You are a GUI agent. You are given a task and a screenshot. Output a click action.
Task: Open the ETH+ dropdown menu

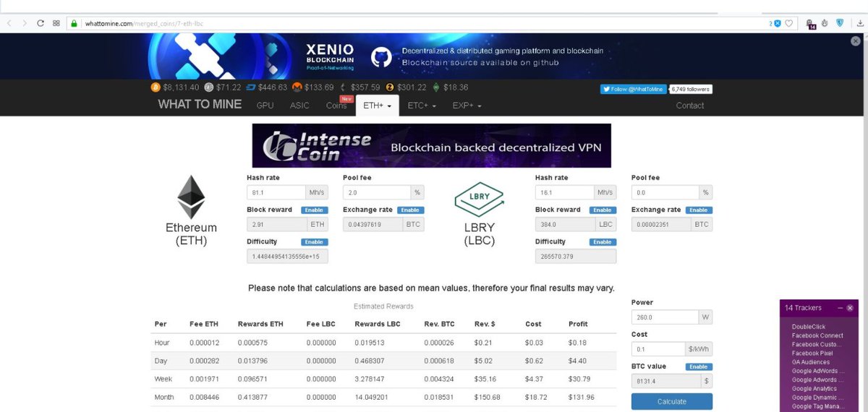pyautogui.click(x=378, y=106)
